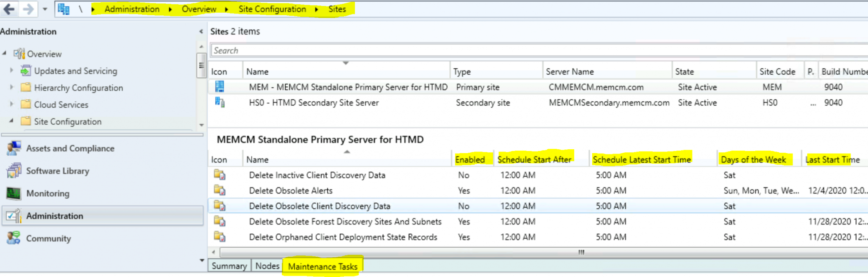Click the Site Configuration folder icon
This screenshot has width=868, height=277.
pos(26,121)
